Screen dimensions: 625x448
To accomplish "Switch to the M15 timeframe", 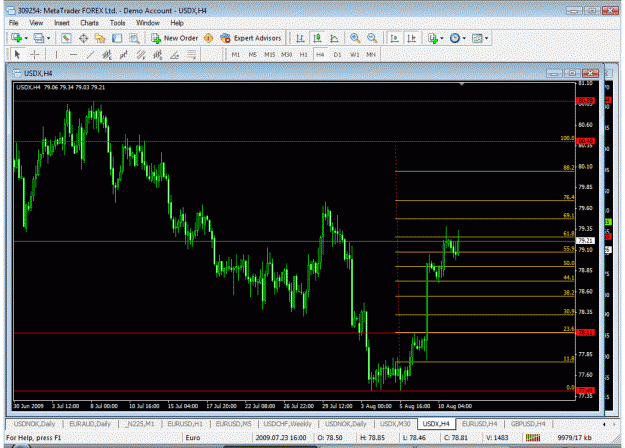I will [x=270, y=55].
